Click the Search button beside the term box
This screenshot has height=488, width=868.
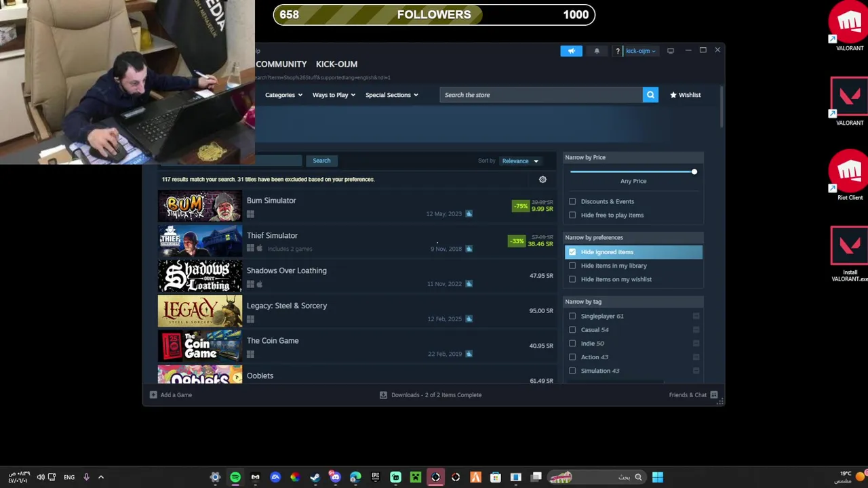click(x=321, y=161)
